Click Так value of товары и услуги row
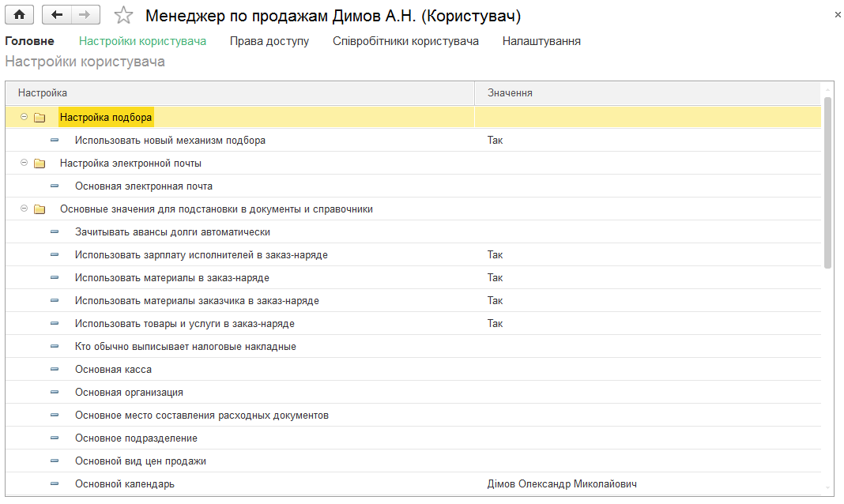The height and width of the screenshot is (504, 844). pyautogui.click(x=495, y=324)
